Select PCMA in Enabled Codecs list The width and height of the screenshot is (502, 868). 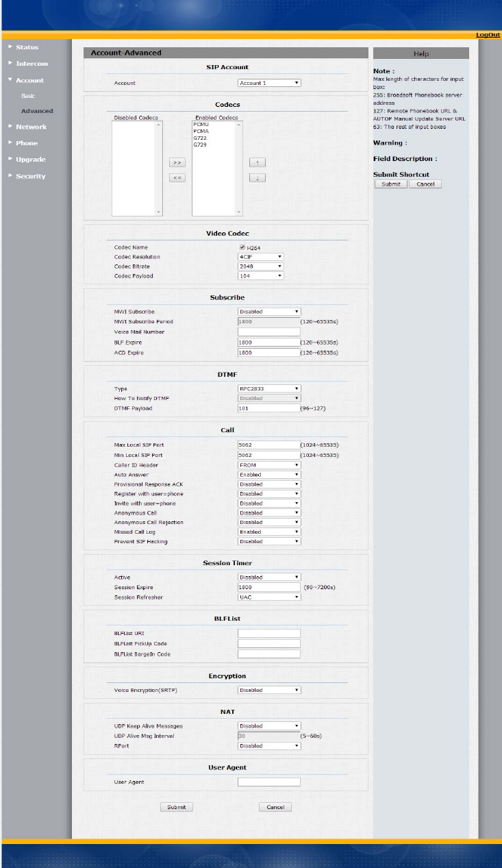point(201,132)
